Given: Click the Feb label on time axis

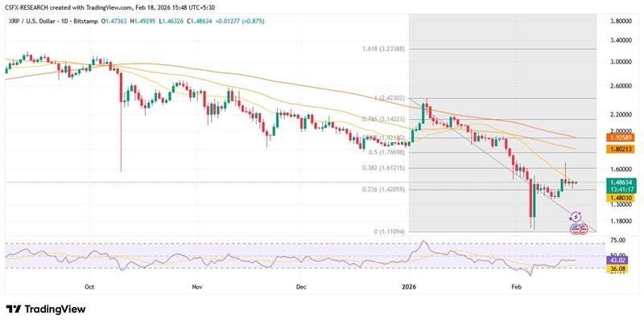Looking at the screenshot, I should point(515,285).
